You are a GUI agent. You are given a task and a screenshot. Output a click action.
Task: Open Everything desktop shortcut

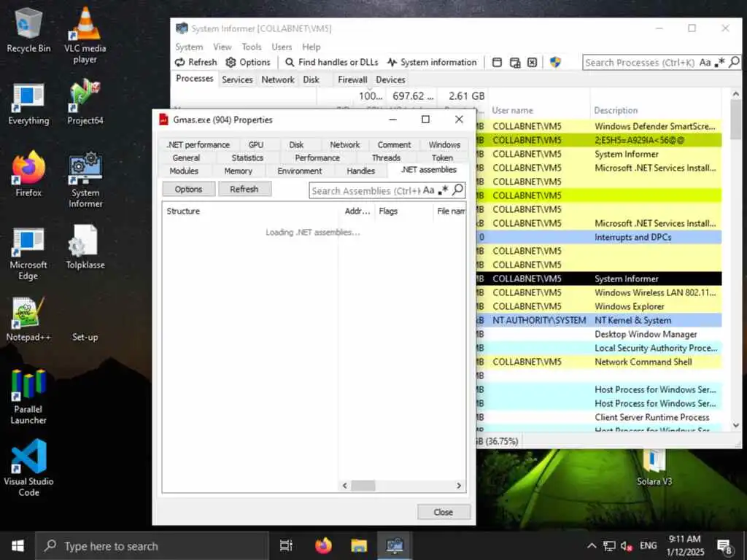pyautogui.click(x=28, y=104)
